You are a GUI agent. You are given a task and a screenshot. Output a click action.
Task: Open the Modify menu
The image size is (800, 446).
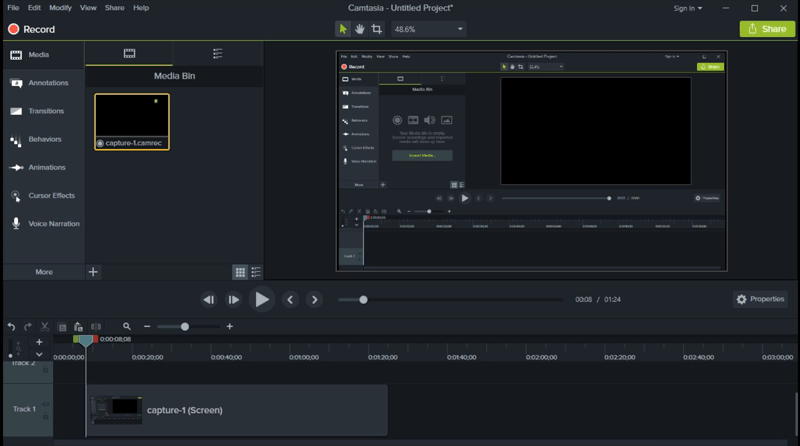click(61, 8)
